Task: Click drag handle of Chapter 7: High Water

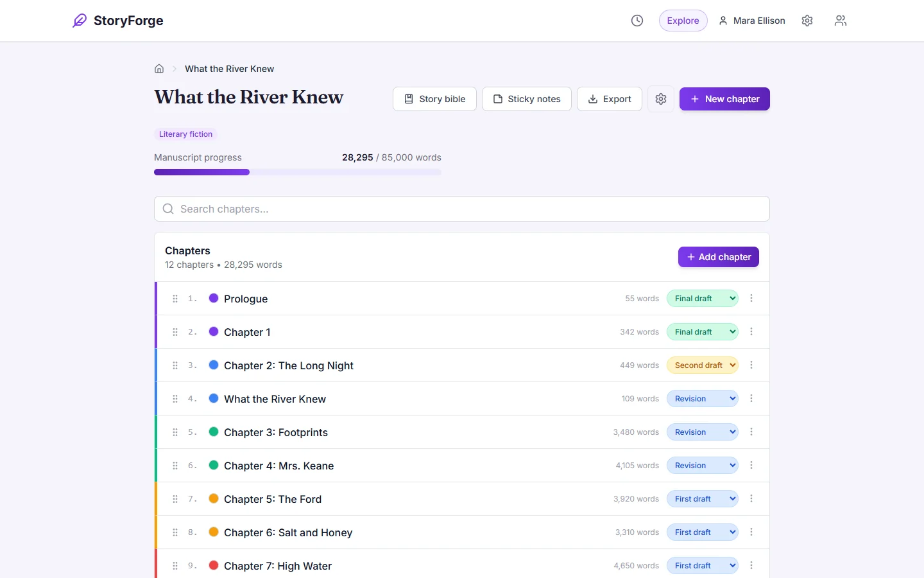Action: pyautogui.click(x=175, y=566)
